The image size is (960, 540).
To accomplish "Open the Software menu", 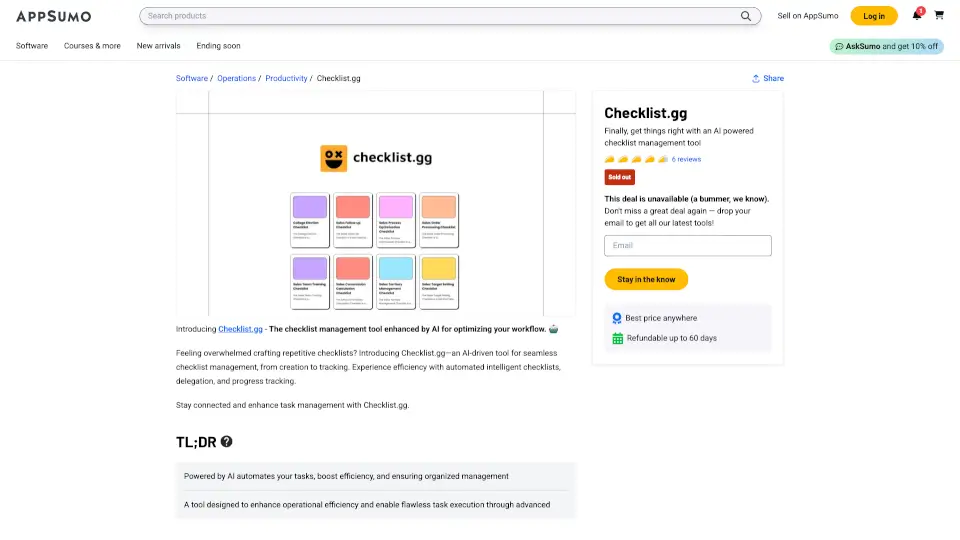I will coord(32,46).
